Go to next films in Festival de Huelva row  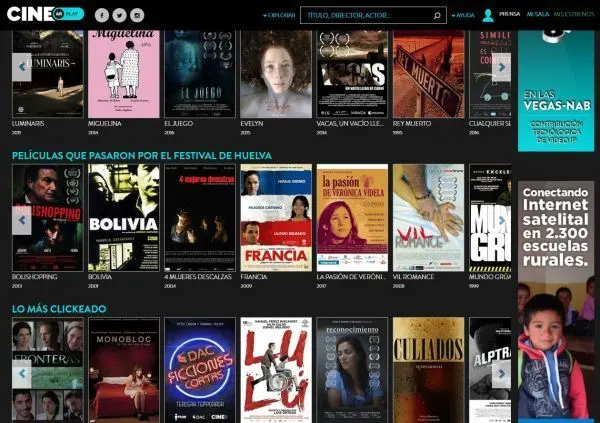501,220
